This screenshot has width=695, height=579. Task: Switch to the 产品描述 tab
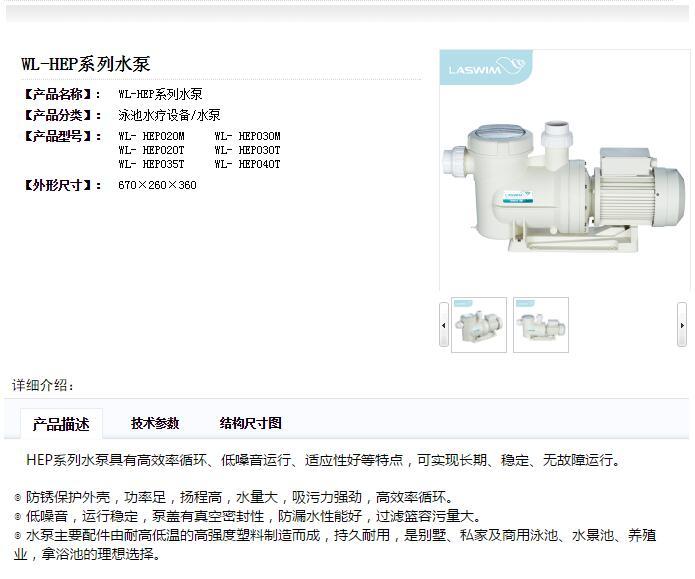[x=61, y=424]
